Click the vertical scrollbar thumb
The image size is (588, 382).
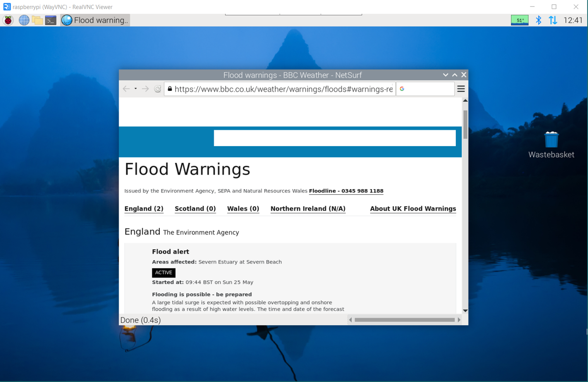[x=465, y=125]
